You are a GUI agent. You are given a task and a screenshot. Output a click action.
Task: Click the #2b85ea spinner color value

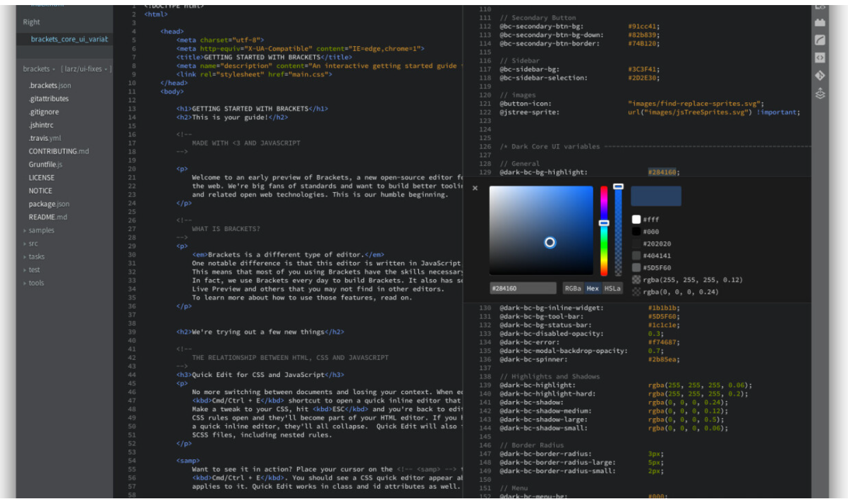click(663, 359)
